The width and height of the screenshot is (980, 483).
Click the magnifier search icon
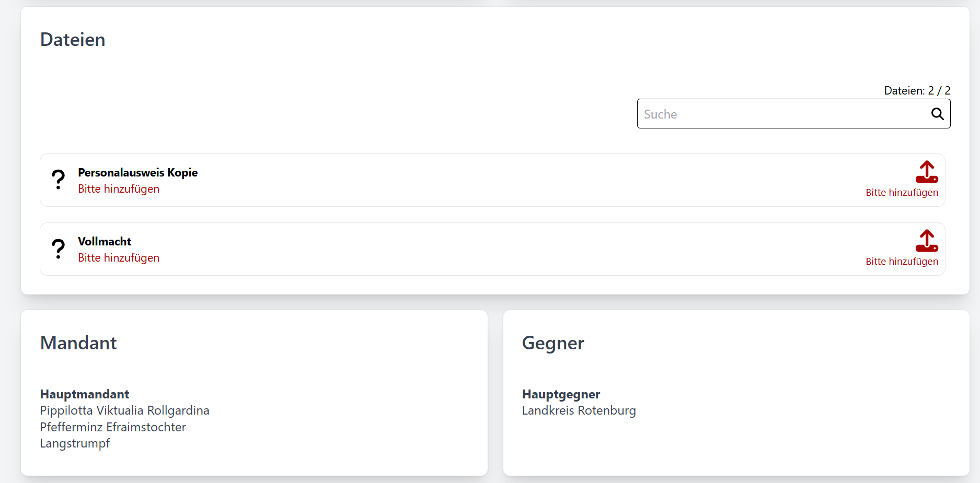pos(937,114)
